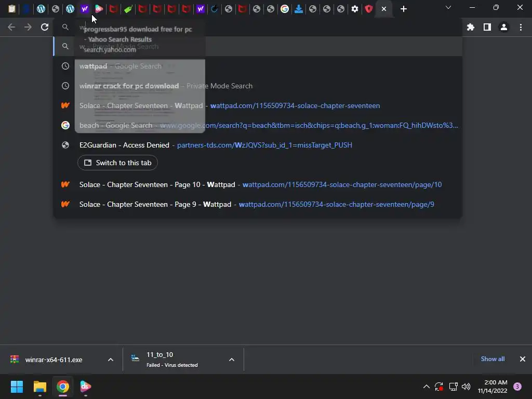Switch to the Settings gear tab

tap(355, 9)
